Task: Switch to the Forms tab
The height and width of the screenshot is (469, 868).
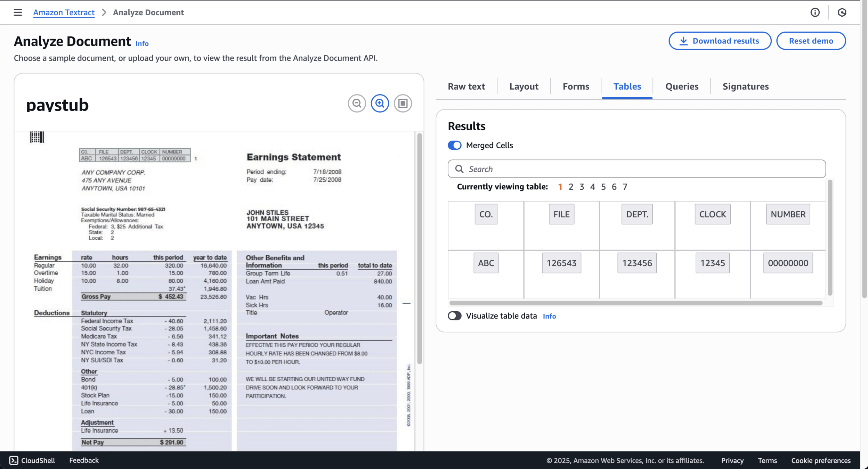Action: point(576,87)
